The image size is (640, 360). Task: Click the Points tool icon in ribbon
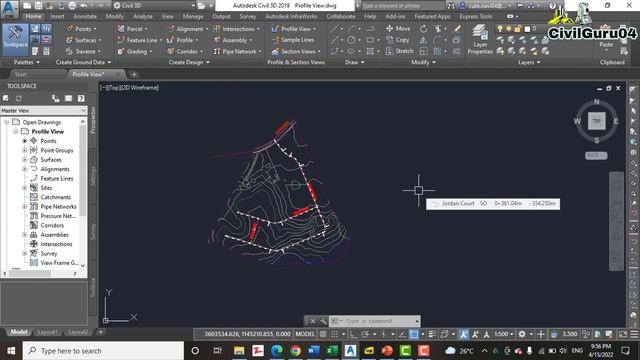coord(70,29)
